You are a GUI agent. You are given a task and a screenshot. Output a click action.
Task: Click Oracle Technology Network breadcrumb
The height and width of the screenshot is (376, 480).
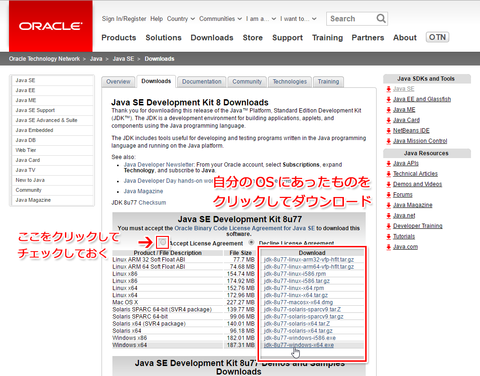point(44,59)
